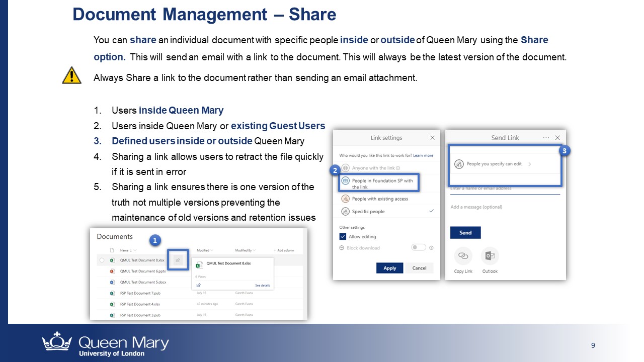This screenshot has width=644, height=362.
Task: Click the hover card title QMUL Test Document 8.xlsx
Action: (228, 263)
